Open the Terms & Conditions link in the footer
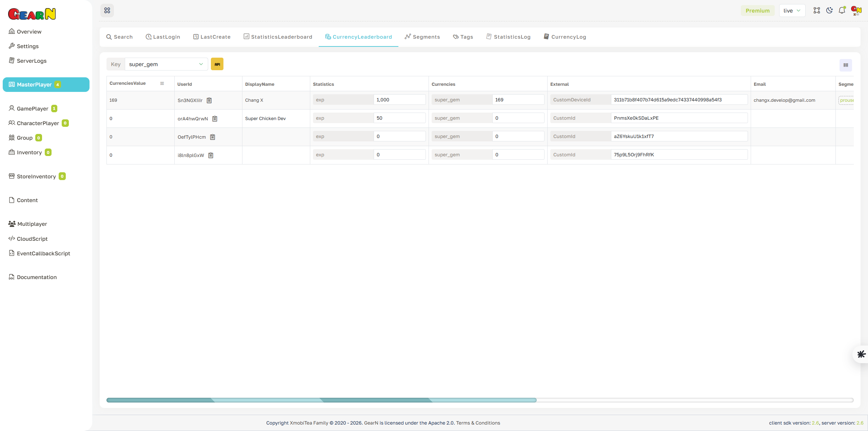 pos(478,423)
